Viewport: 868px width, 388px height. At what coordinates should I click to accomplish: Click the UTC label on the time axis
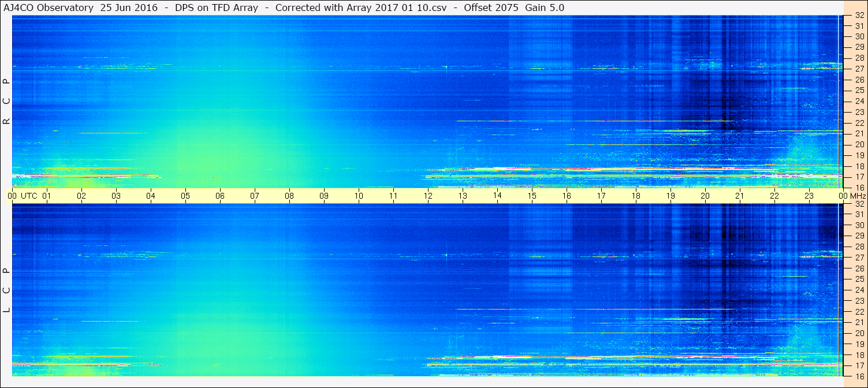(x=29, y=196)
